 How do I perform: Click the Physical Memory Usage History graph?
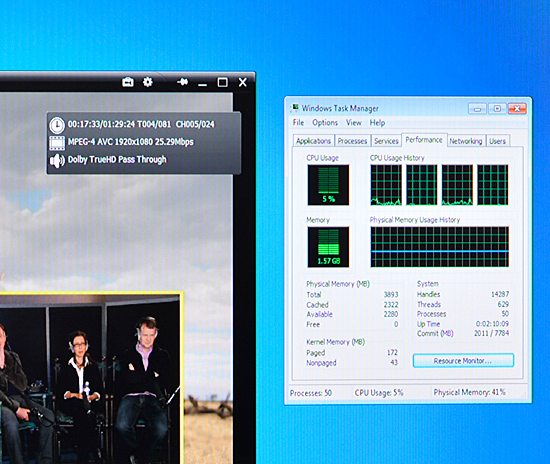click(440, 247)
